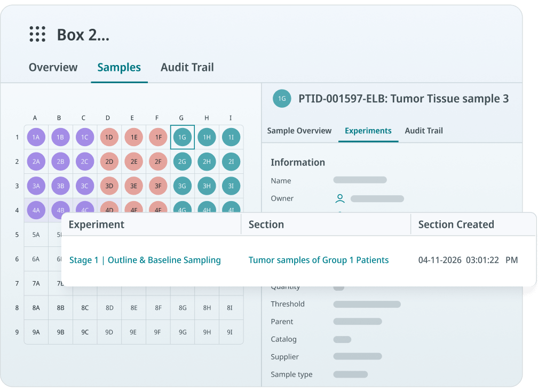Screen dimensions: 546x392
Task: Select sample well 3F
Action: (158, 186)
